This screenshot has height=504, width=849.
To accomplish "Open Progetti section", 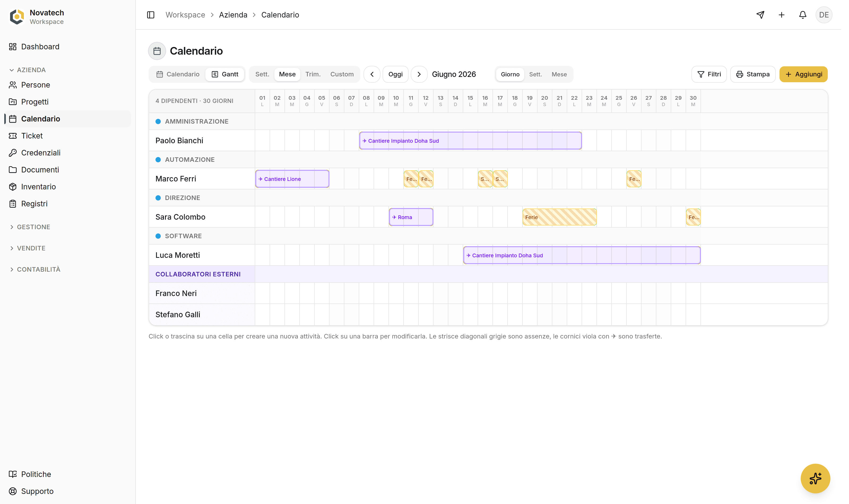I will coord(68,102).
